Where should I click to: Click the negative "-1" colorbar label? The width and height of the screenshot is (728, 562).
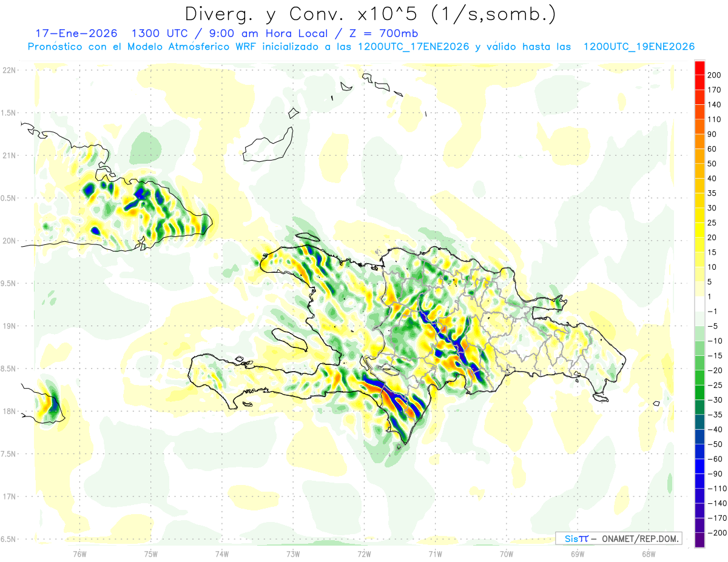click(x=713, y=311)
